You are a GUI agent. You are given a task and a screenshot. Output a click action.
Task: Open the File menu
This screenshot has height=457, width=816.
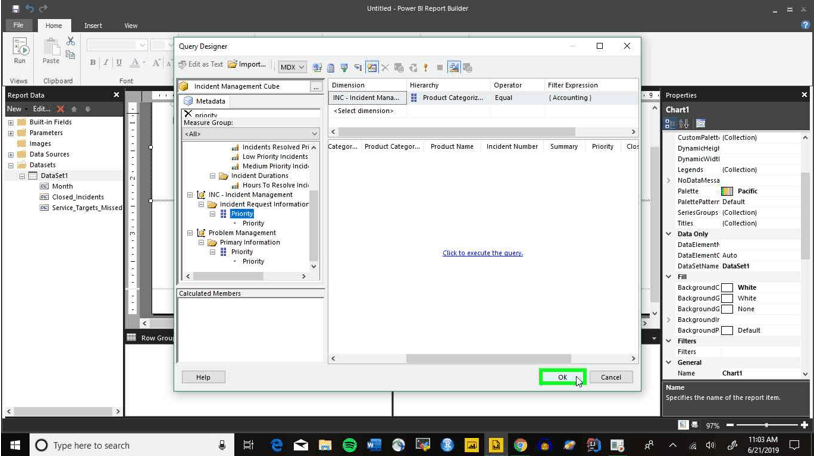tap(18, 25)
